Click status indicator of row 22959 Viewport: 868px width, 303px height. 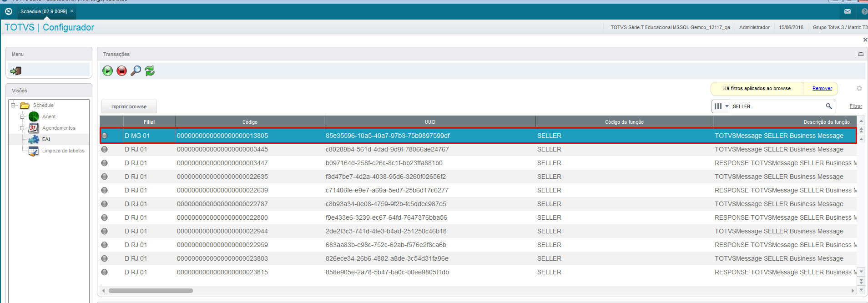coord(105,245)
